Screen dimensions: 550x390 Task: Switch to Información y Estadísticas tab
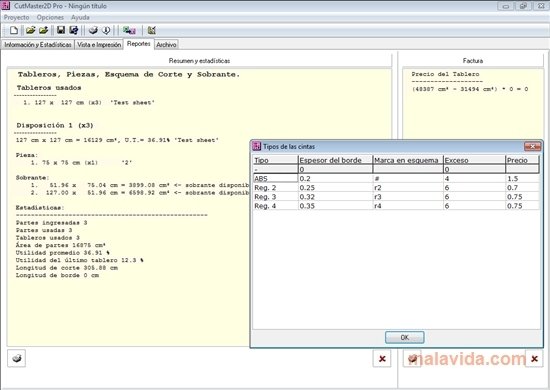38,45
